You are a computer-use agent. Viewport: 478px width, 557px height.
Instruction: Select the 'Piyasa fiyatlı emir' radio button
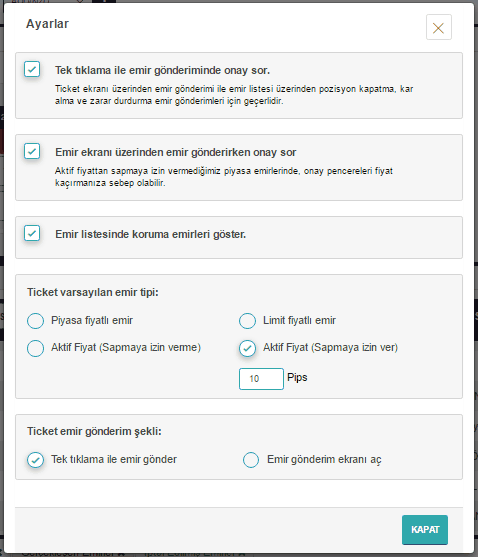point(36,321)
